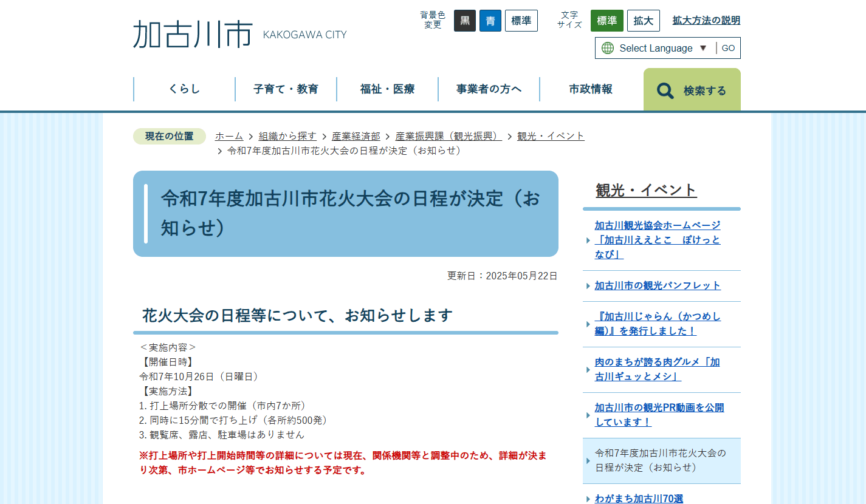Open 『加古川じゃらん（かつめし編）』 sidebar link
This screenshot has height=504, width=866.
(658, 324)
